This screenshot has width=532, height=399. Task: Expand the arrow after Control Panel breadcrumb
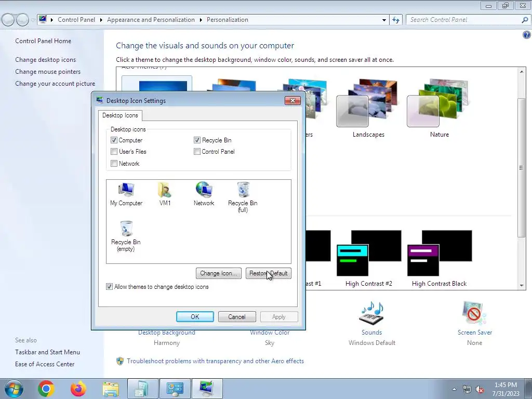(101, 20)
